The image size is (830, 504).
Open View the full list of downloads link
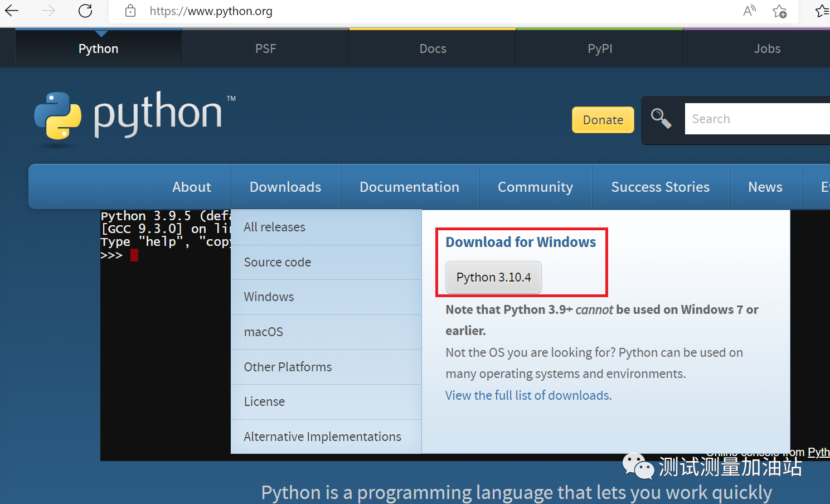528,395
